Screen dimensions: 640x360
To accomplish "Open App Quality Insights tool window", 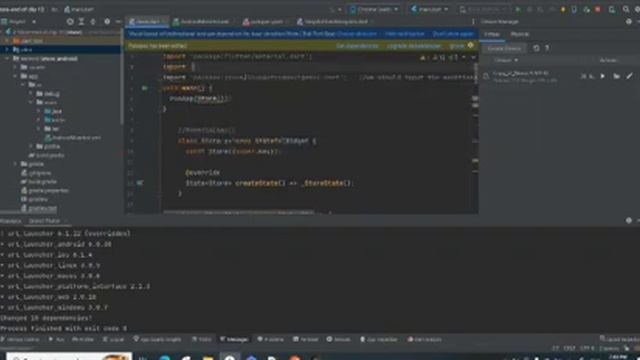I will coord(158,340).
